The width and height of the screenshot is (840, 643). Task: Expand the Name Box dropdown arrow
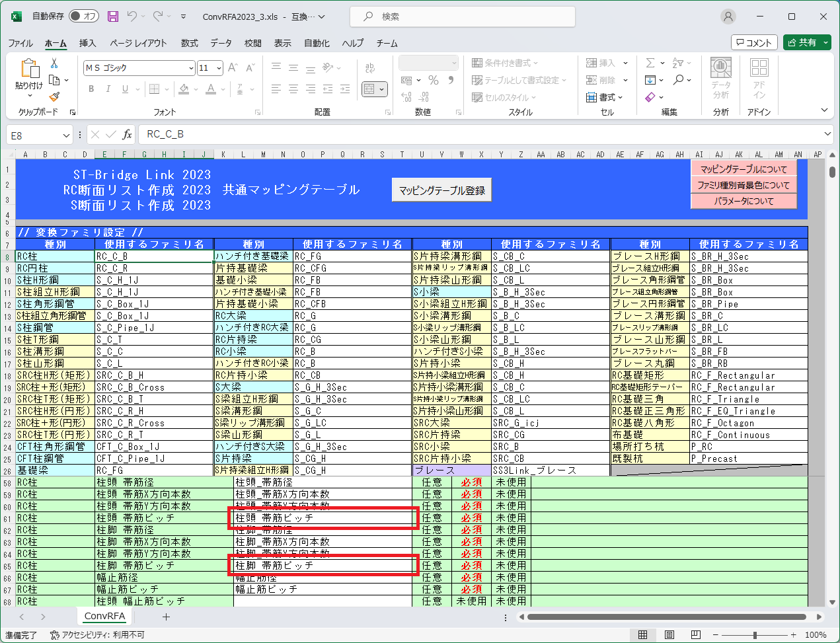(66, 135)
